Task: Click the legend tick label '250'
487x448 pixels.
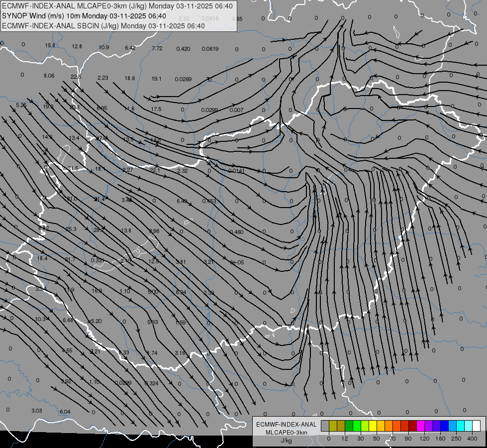Action: pyautogui.click(x=456, y=439)
